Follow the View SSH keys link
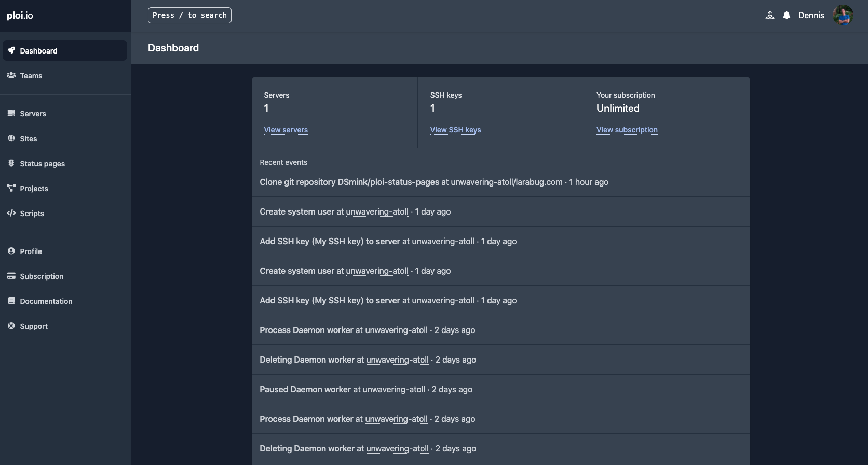This screenshot has width=868, height=465. pyautogui.click(x=455, y=130)
